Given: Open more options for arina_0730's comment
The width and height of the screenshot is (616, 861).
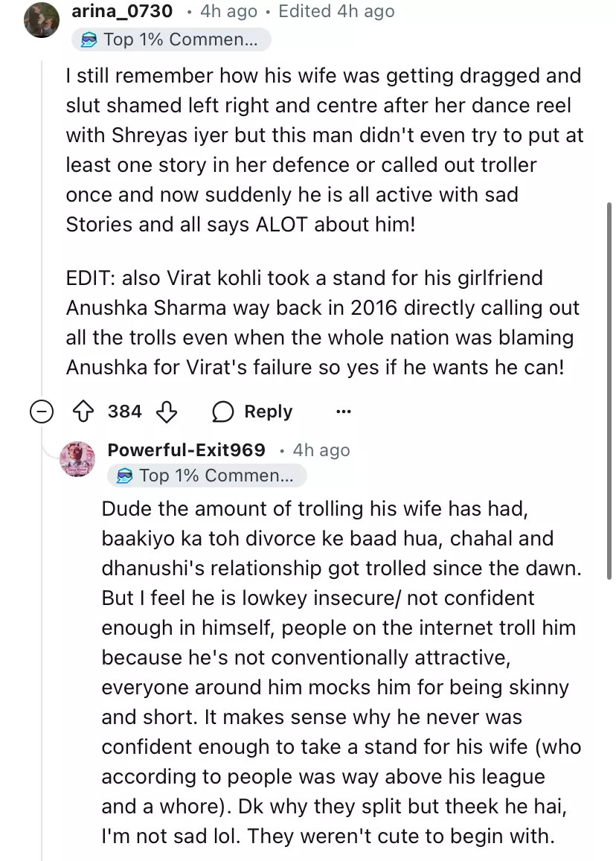Looking at the screenshot, I should [343, 412].
